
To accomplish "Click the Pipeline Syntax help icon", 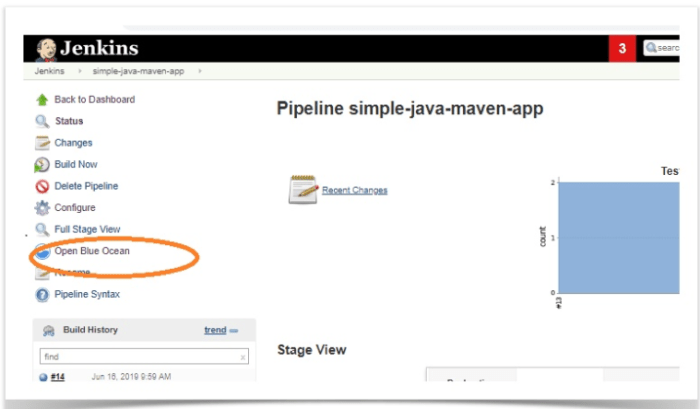I will coord(42,295).
